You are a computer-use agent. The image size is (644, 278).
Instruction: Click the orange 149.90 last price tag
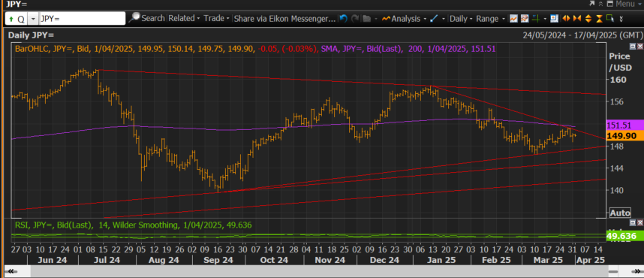624,135
